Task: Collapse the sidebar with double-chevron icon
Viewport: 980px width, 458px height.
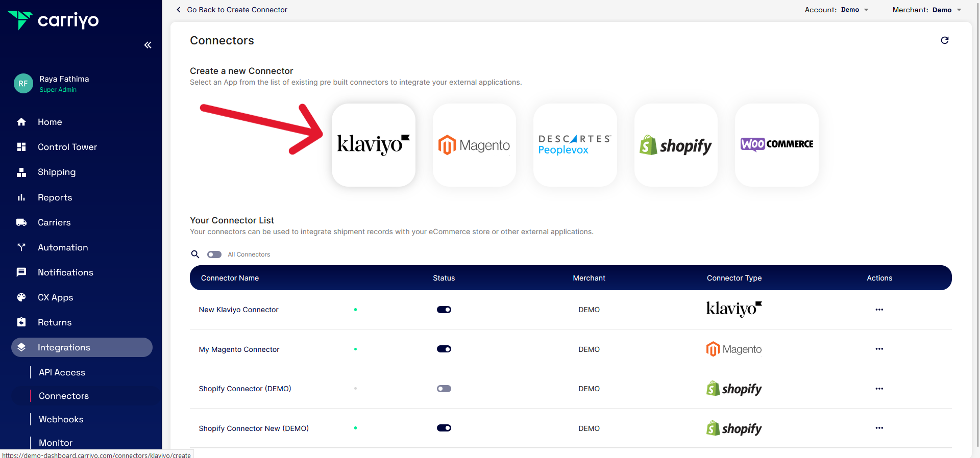Action: coord(148,45)
